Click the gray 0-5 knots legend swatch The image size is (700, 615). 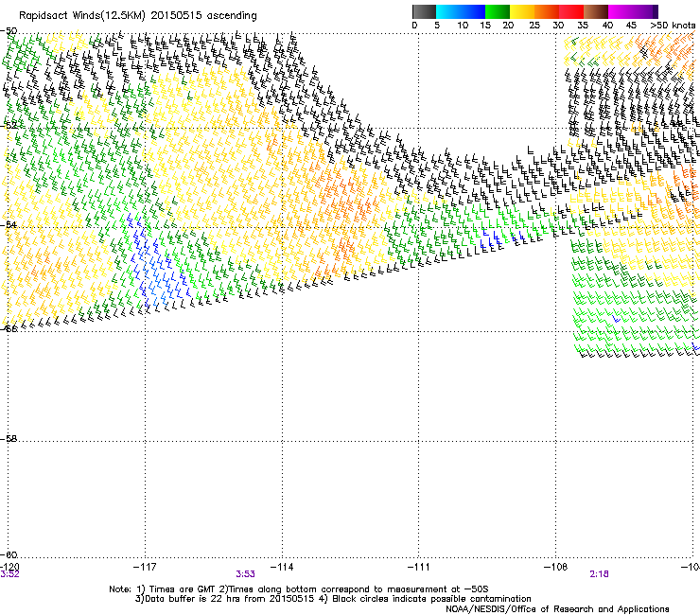click(424, 11)
